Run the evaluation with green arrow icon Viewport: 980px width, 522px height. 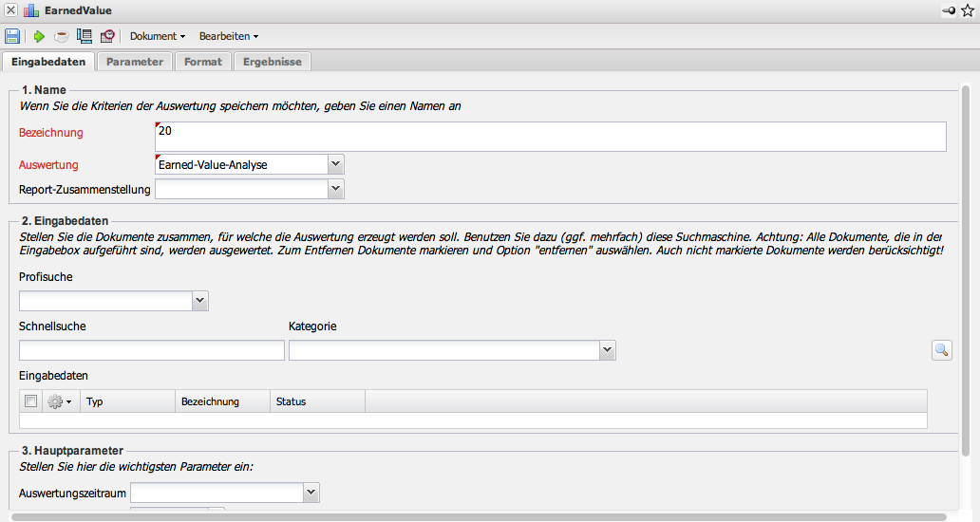(39, 36)
